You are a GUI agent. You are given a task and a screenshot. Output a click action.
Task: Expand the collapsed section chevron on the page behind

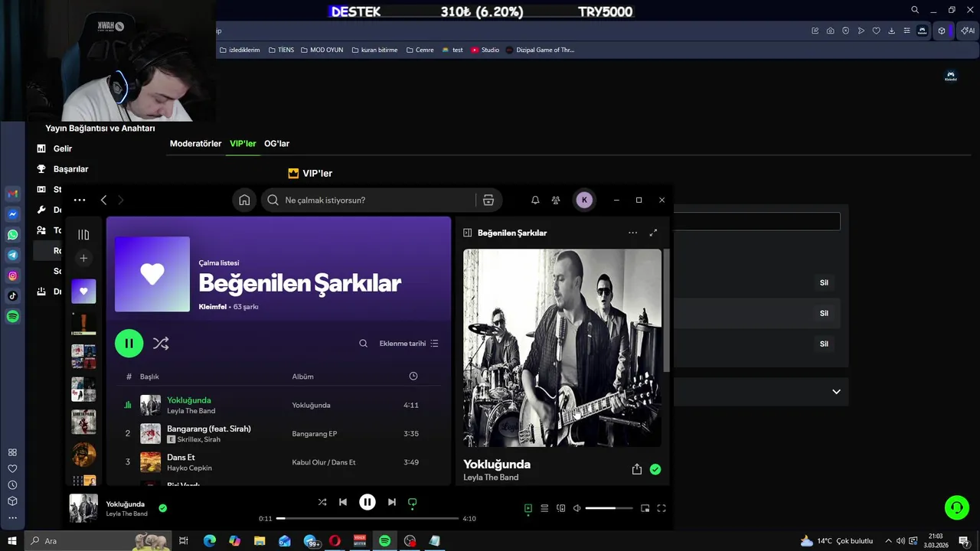pyautogui.click(x=836, y=392)
